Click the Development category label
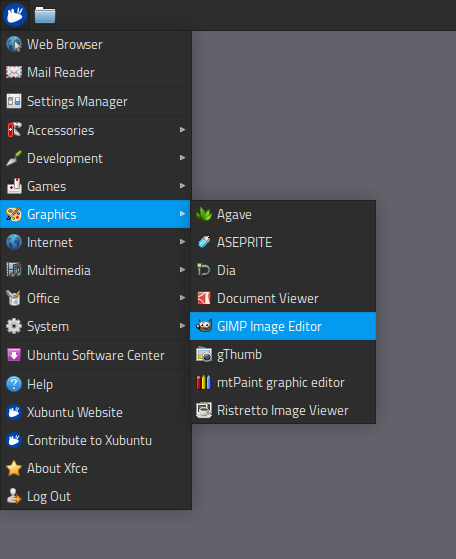 point(65,158)
